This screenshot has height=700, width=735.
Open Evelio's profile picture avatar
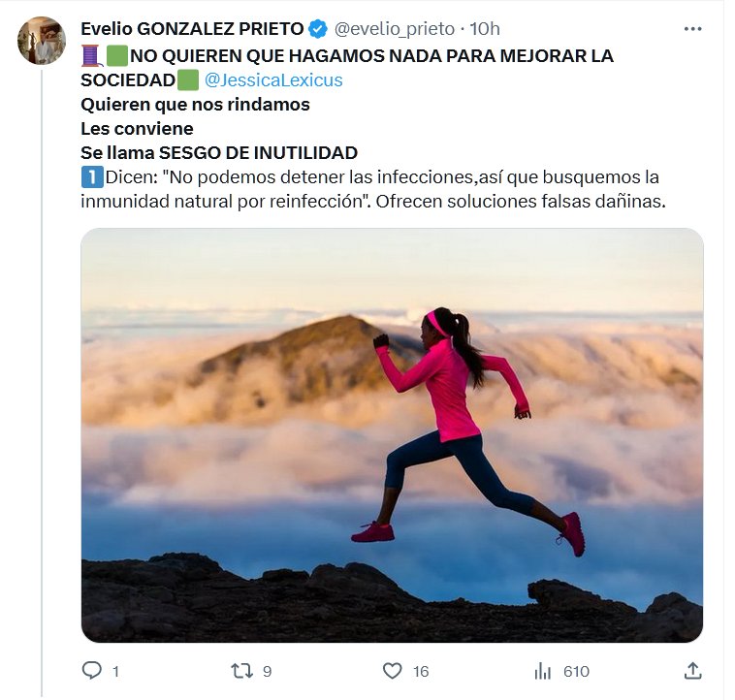[x=42, y=41]
